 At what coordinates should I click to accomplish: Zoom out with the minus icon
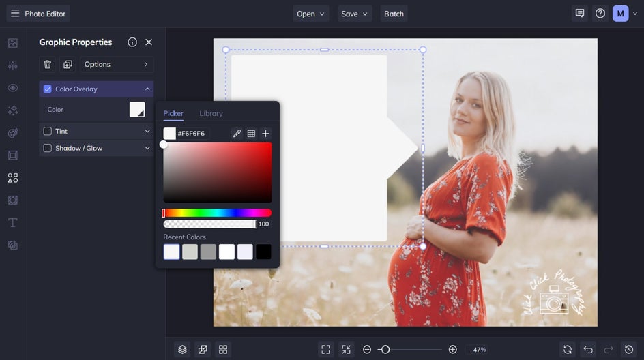pos(367,349)
